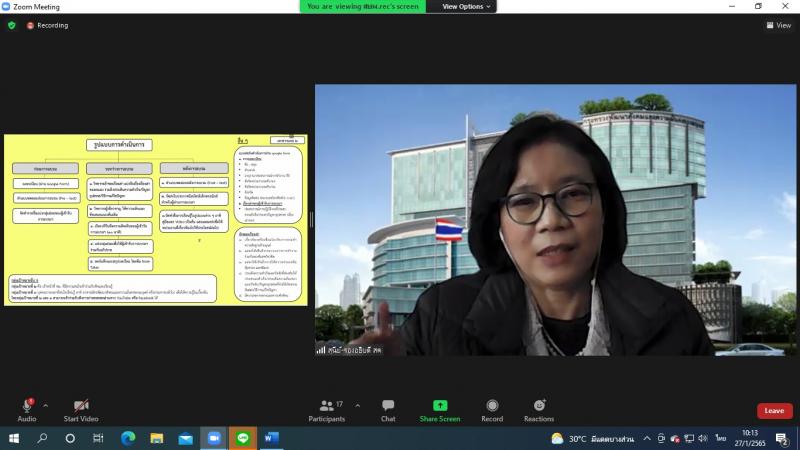Open the Reactions menu

tap(539, 411)
